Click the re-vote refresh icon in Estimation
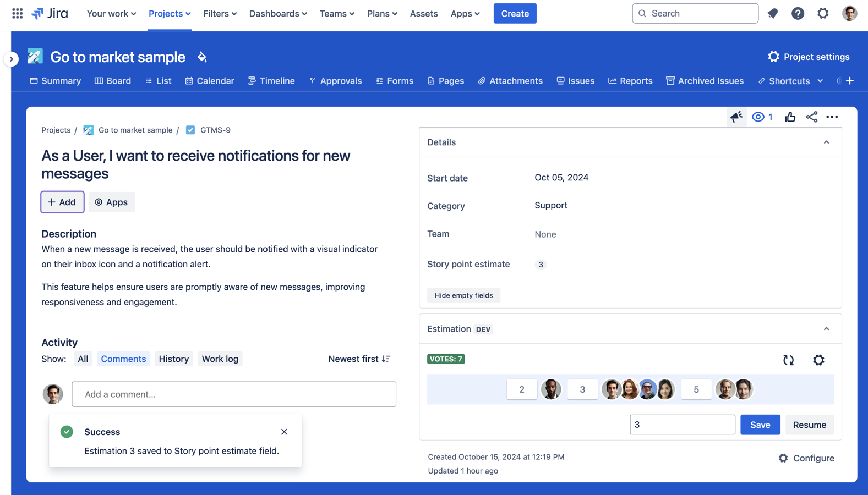Viewport: 868px width, 495px height. pos(789,360)
